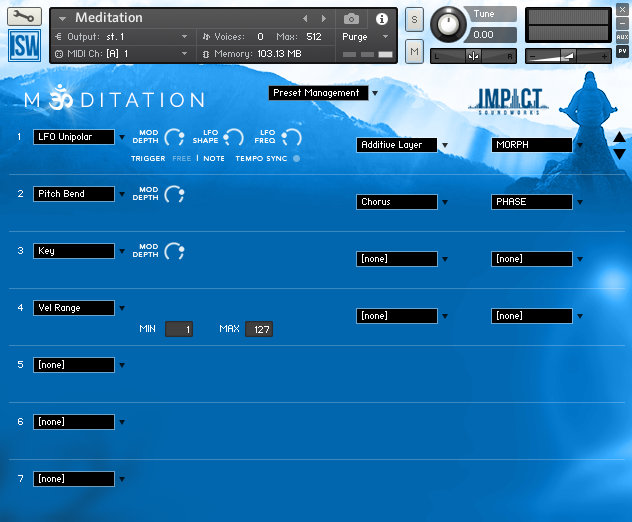Solo the instrument with S button

(414, 19)
